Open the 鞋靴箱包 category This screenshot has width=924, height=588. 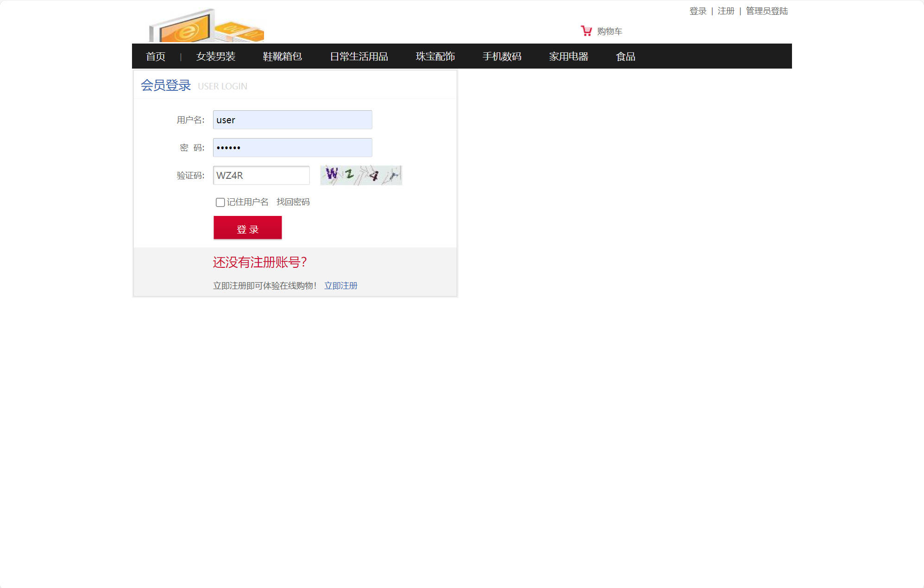(281, 56)
